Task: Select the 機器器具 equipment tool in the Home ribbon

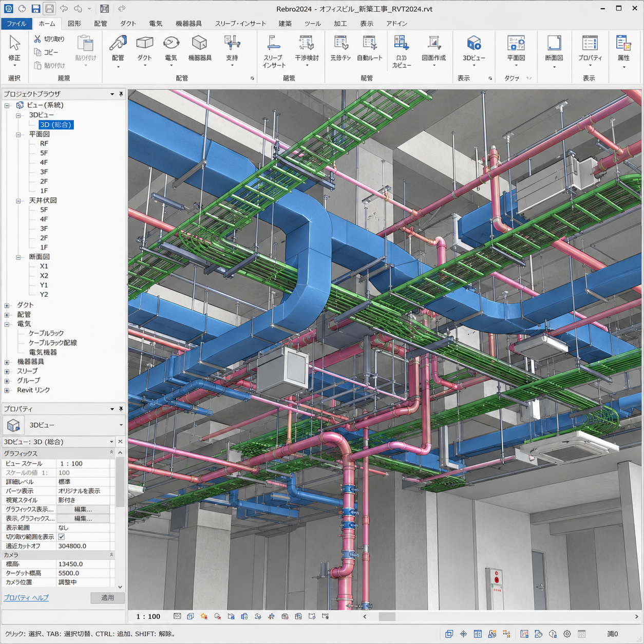Action: (200, 43)
